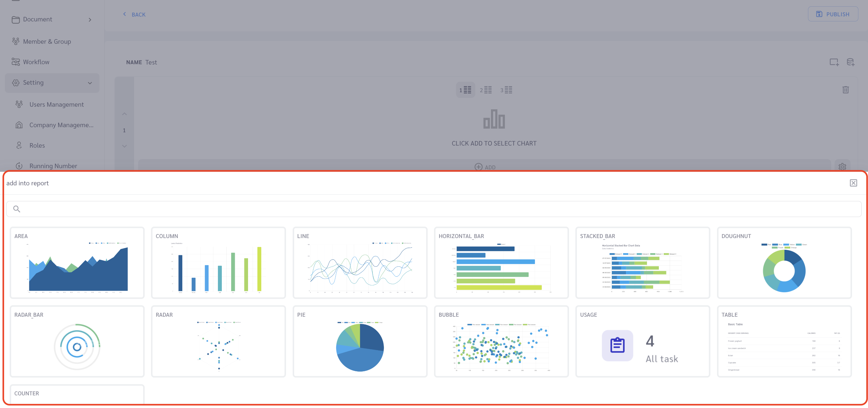Select the 3-column layout option

[506, 90]
